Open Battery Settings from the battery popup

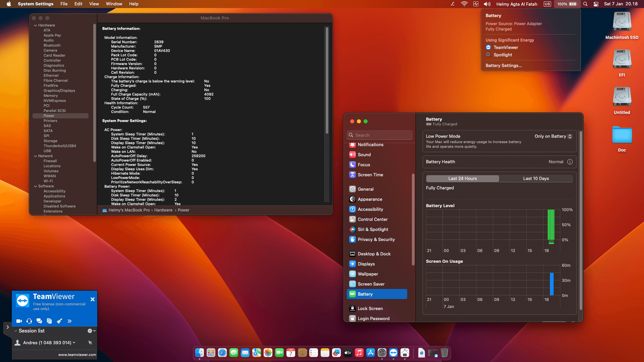click(x=503, y=65)
